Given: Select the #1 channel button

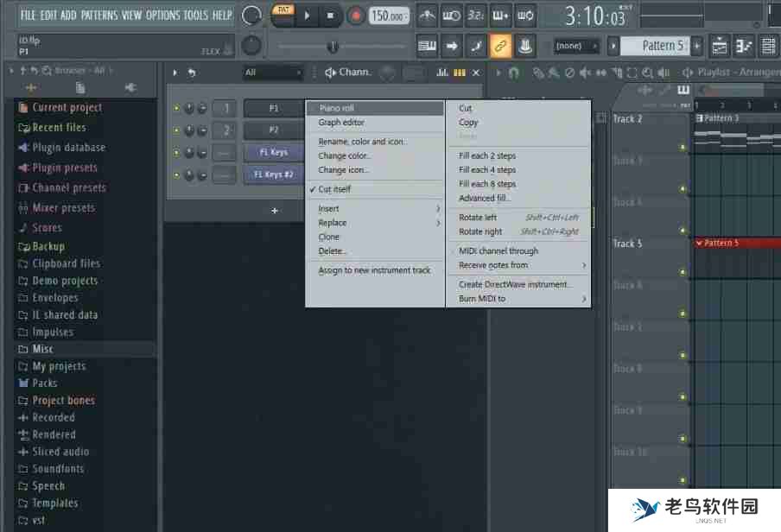Looking at the screenshot, I should tap(274, 108).
